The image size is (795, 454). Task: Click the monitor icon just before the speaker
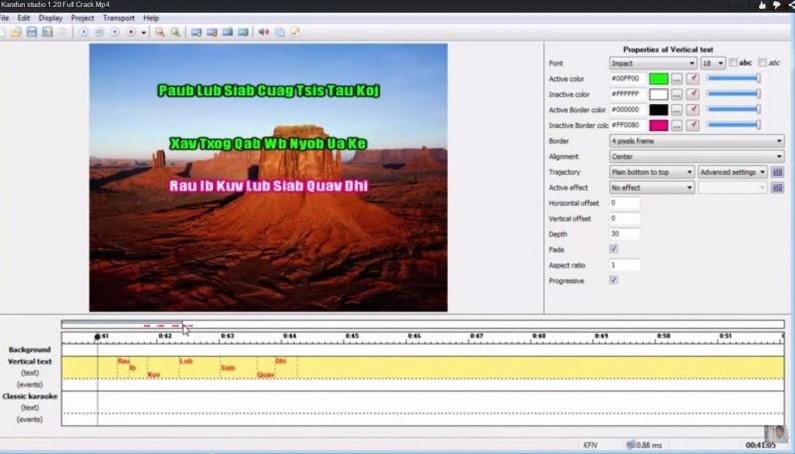[243, 32]
